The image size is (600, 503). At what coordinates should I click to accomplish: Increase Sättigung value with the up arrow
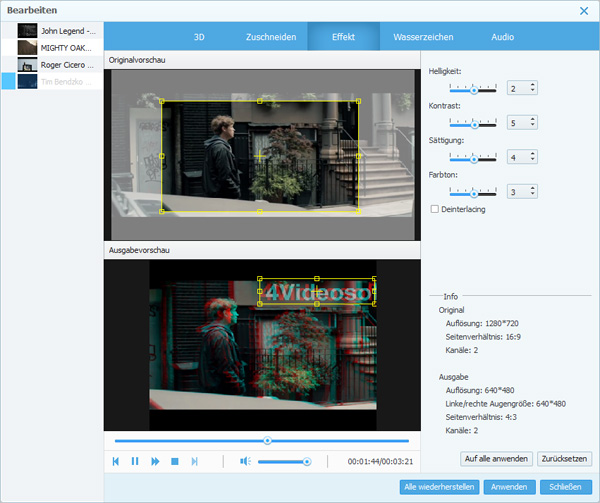[x=533, y=153]
